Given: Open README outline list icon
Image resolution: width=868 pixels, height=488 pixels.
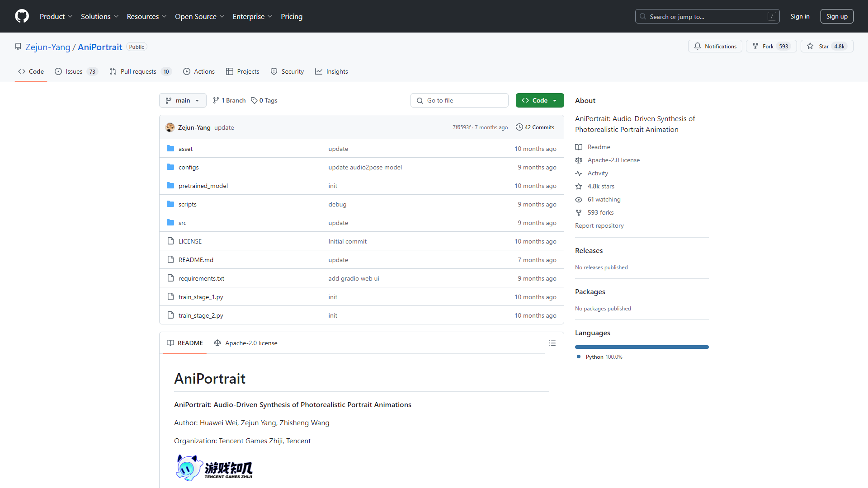Looking at the screenshot, I should tap(552, 343).
